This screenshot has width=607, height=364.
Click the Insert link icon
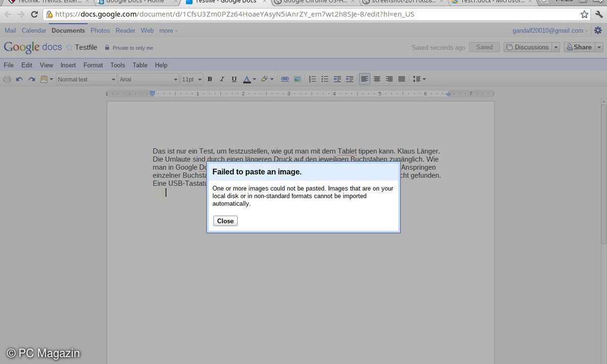point(285,79)
